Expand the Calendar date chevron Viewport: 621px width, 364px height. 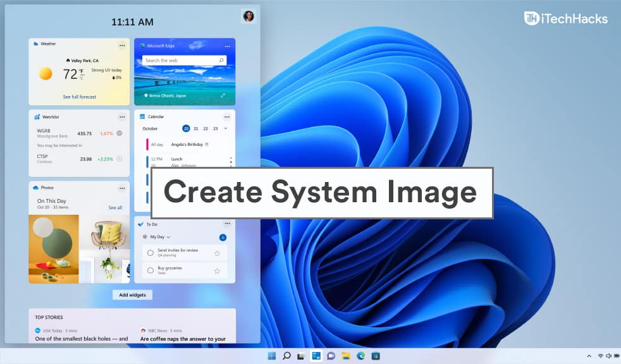pyautogui.click(x=225, y=128)
